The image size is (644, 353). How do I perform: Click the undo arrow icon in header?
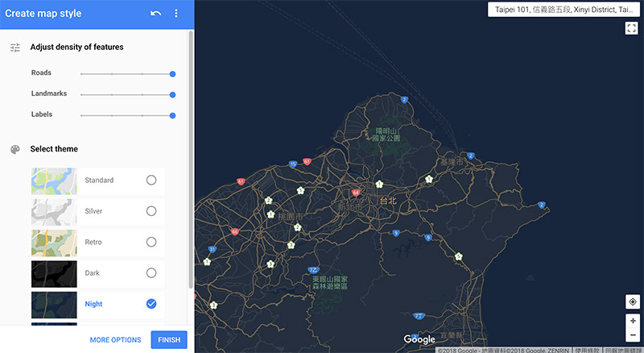click(155, 14)
